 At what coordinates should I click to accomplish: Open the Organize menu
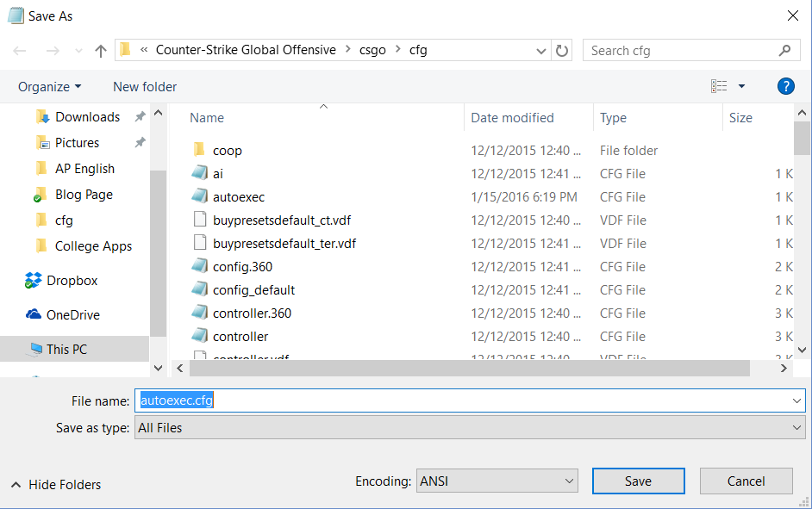click(49, 87)
